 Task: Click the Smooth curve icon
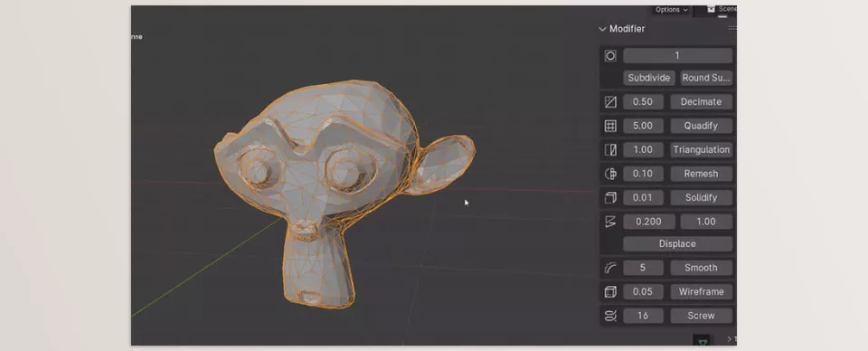[610, 268]
